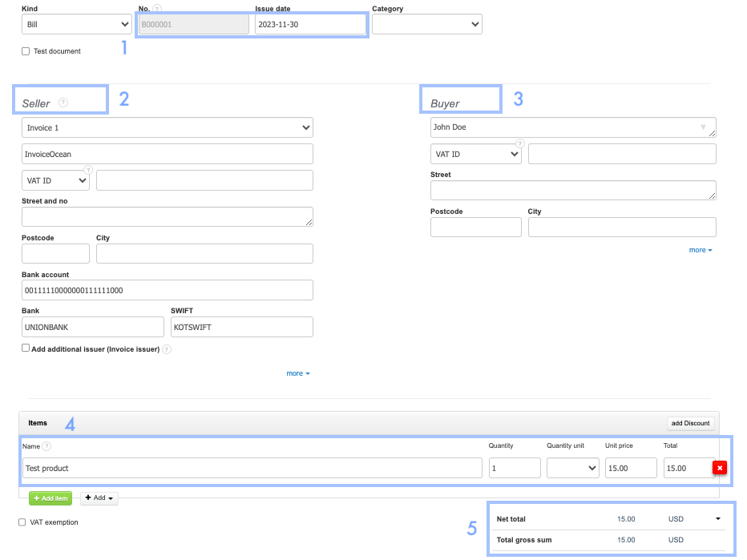Open the seller Invoice 1 dropdown

(x=167, y=127)
